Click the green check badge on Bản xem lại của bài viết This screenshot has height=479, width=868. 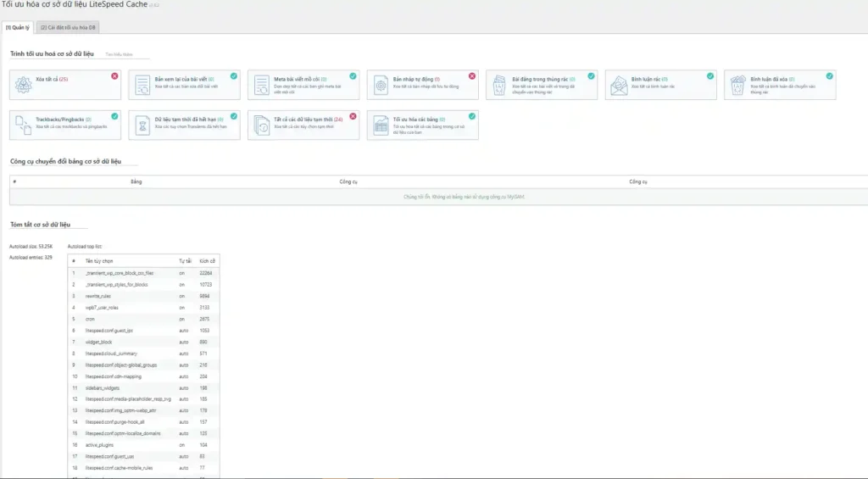[x=234, y=75]
